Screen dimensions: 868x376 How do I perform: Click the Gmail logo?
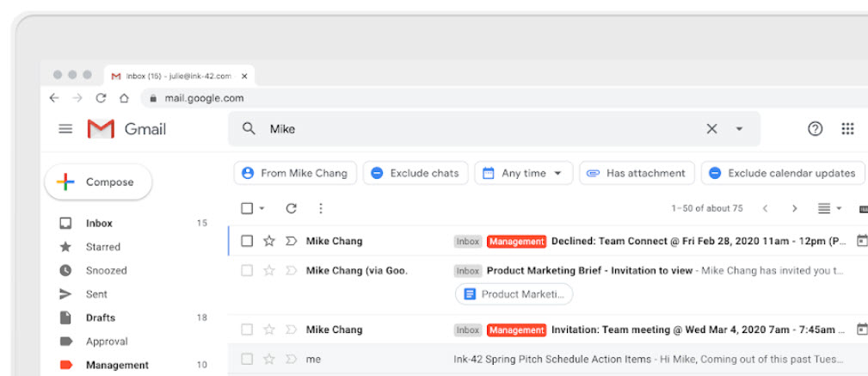[126, 129]
